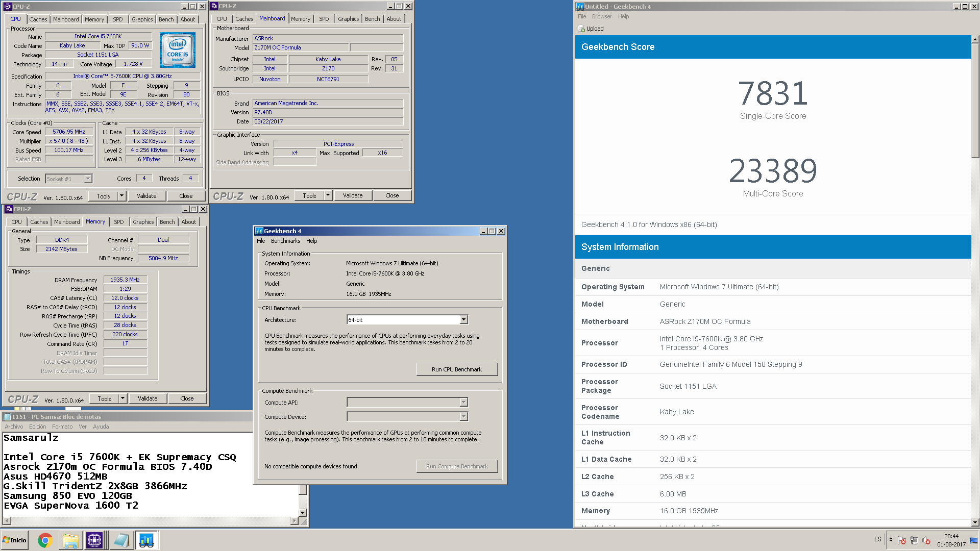Viewport: 980px width, 551px height.
Task: Click the title bar icon of the Memory CPU-Z window
Action: click(x=9, y=209)
